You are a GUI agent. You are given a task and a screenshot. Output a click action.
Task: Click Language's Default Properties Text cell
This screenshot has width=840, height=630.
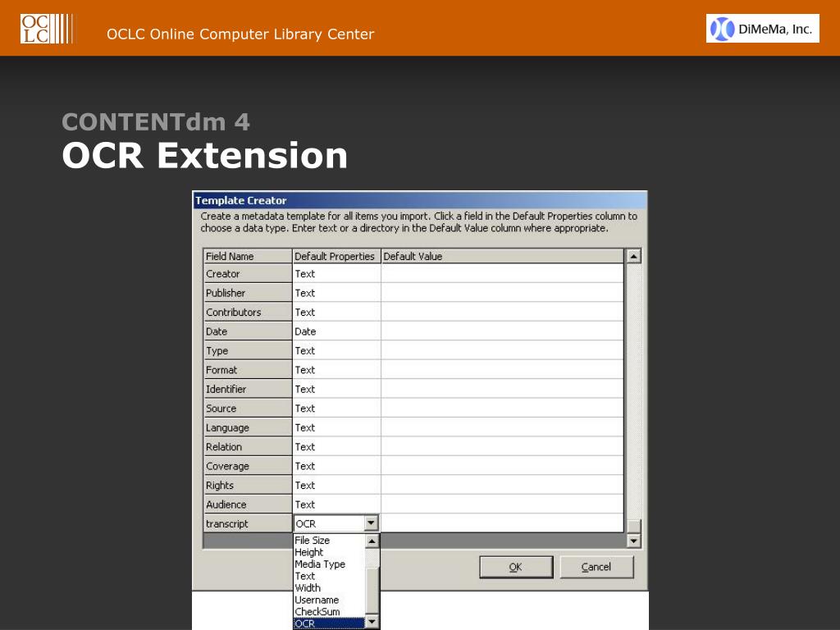[336, 428]
